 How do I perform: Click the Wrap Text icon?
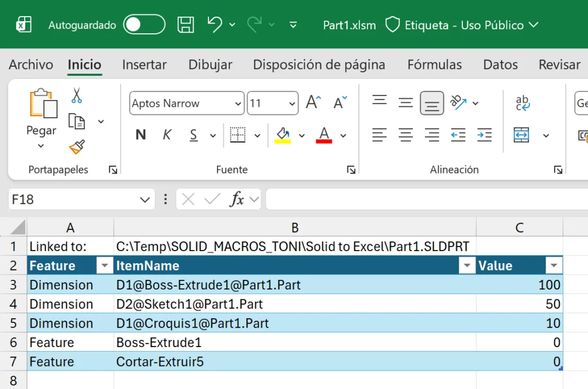[x=522, y=103]
